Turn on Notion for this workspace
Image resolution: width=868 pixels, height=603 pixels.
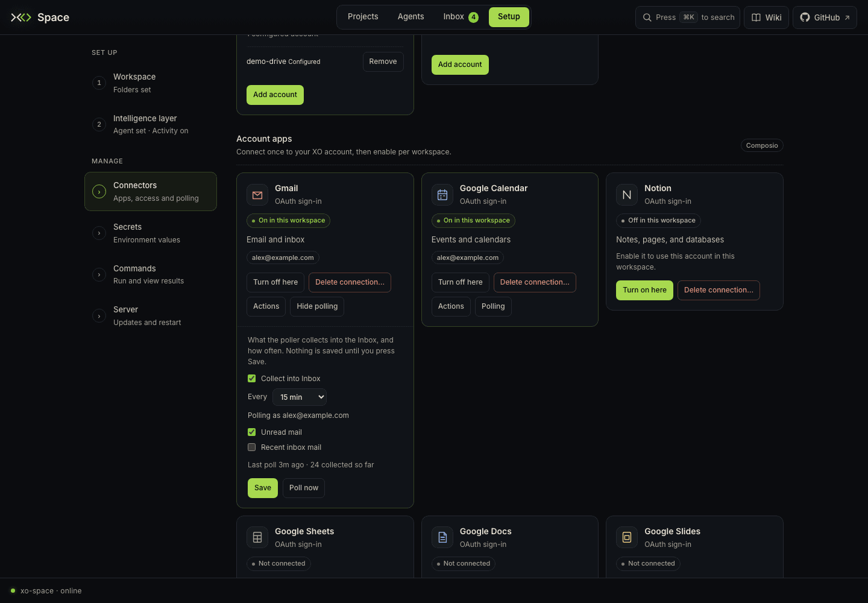[644, 290]
